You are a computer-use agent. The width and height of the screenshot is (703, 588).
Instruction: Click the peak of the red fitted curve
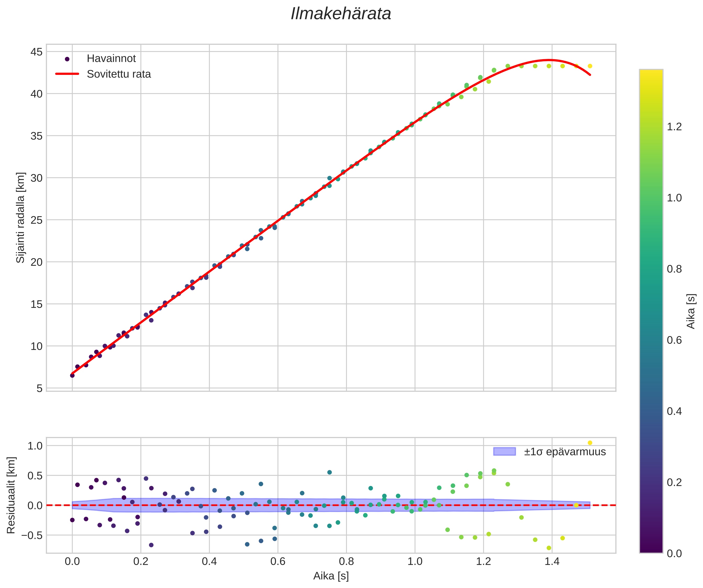click(x=549, y=60)
